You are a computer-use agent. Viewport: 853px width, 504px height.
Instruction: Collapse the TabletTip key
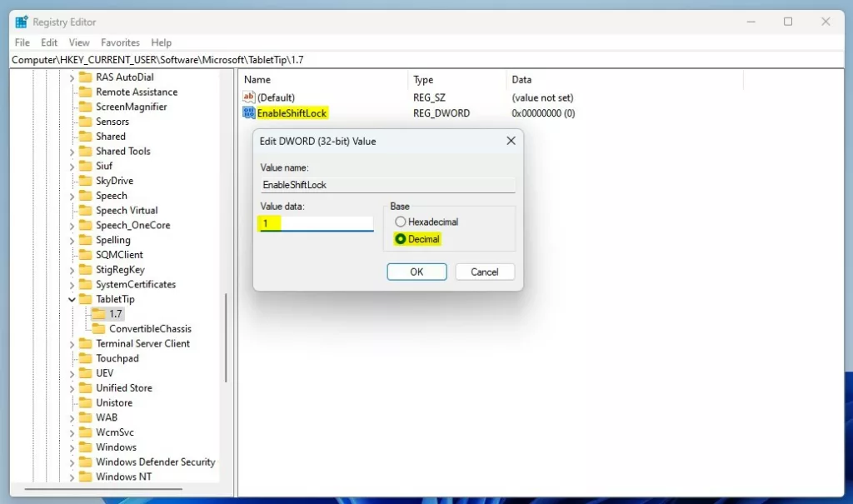72,299
